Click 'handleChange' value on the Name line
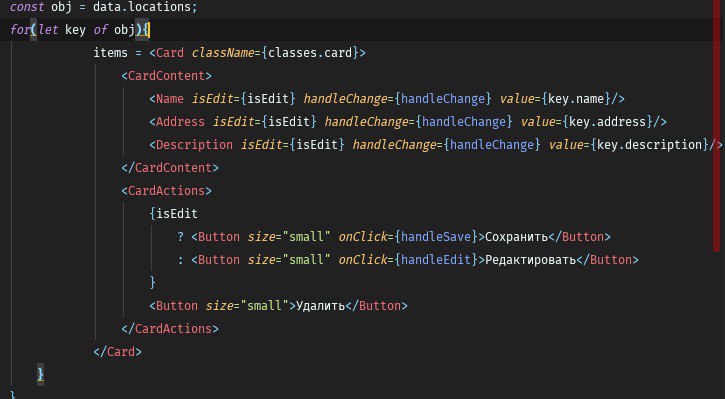Image resolution: width=725 pixels, height=399 pixels. point(443,99)
